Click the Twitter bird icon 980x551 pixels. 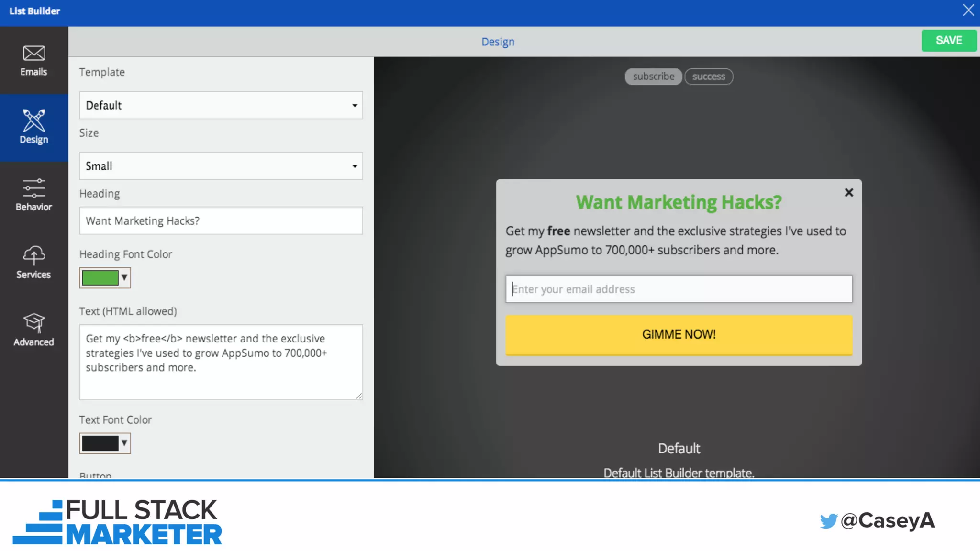pyautogui.click(x=828, y=520)
